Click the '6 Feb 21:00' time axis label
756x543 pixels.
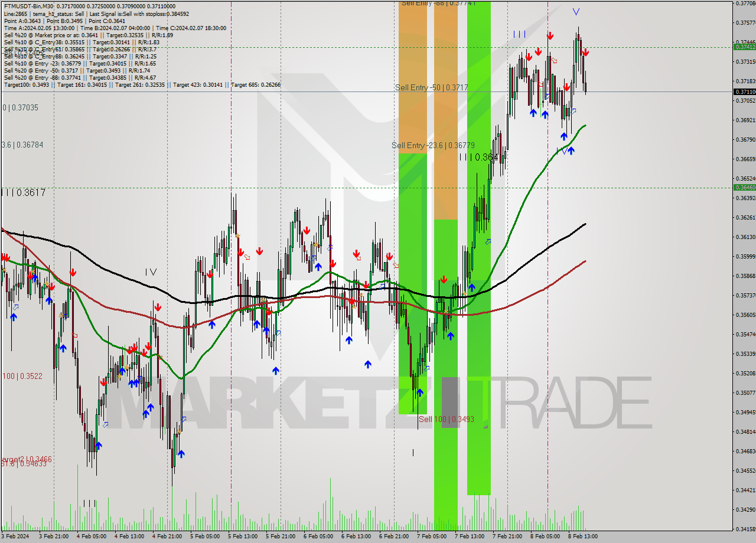pyautogui.click(x=393, y=537)
